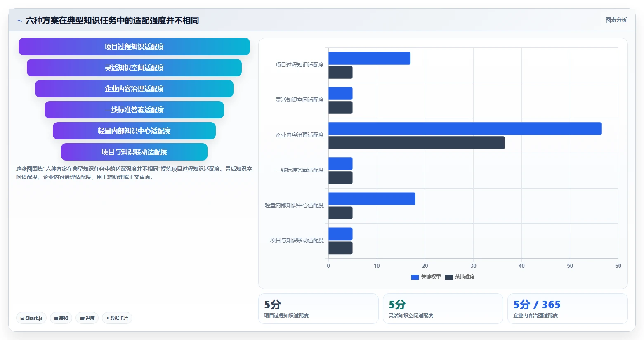Click the blue bar for 项目与知识联动适配度
644x340 pixels.
pos(340,234)
